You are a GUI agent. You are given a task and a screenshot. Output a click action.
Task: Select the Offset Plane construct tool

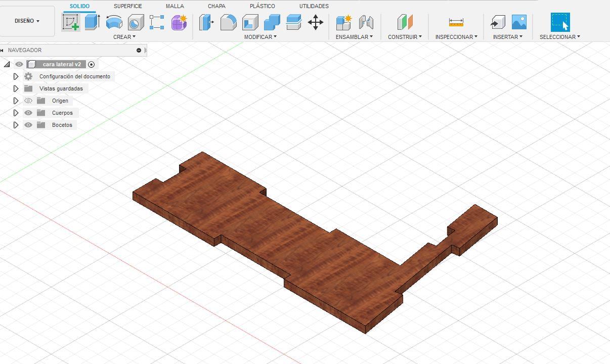(x=405, y=22)
